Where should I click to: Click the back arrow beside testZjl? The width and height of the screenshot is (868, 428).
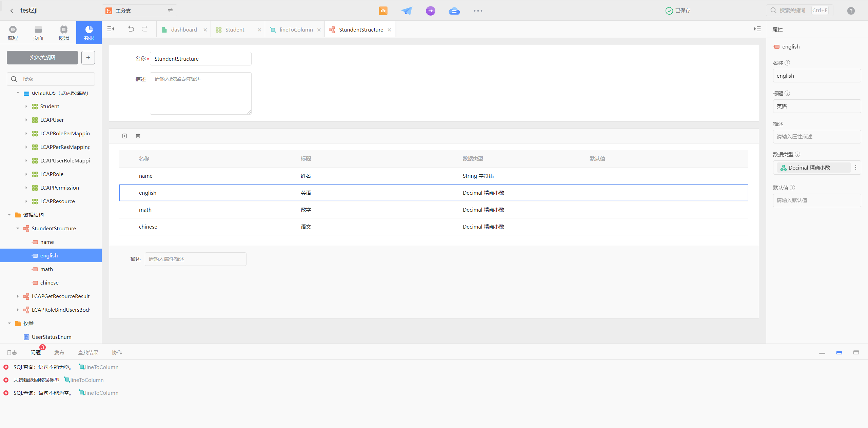pos(12,11)
